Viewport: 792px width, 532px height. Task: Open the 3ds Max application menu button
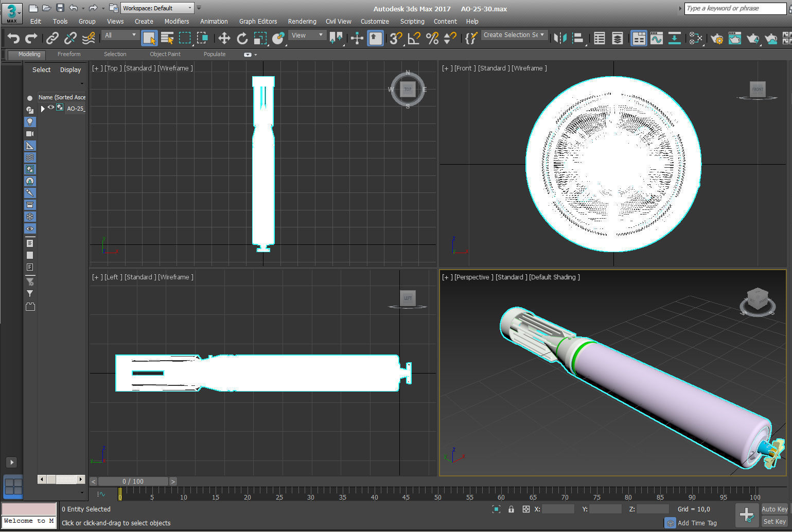12,12
